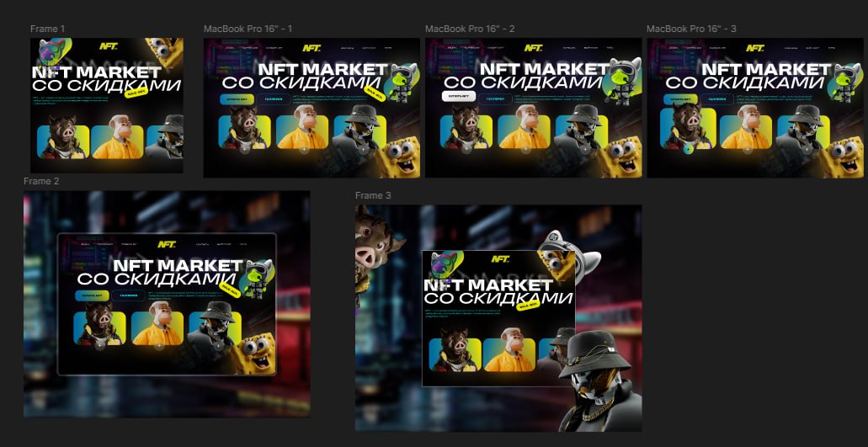Select the ape NFT card in MacBook Pro 16" - 1
Viewport: 868px width, 447px height.
[302, 128]
